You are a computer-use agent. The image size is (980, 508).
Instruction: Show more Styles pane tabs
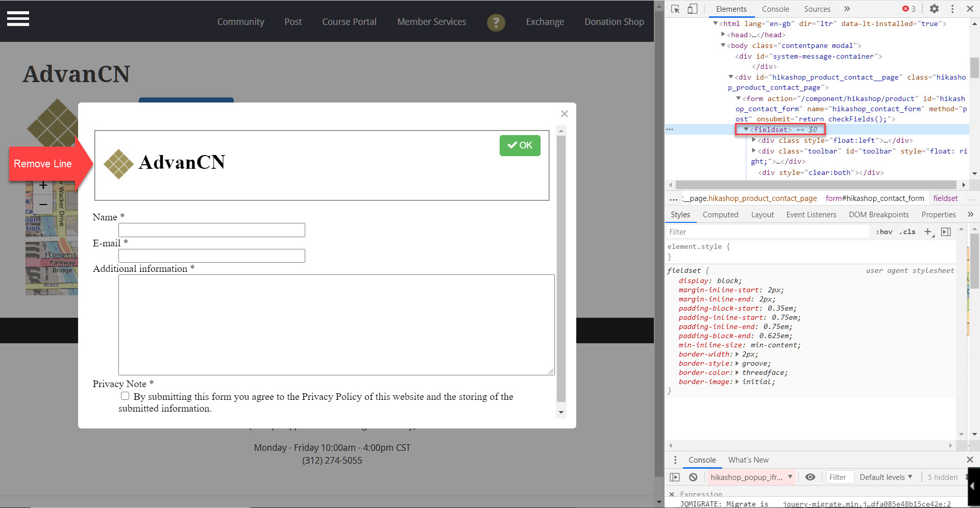970,215
